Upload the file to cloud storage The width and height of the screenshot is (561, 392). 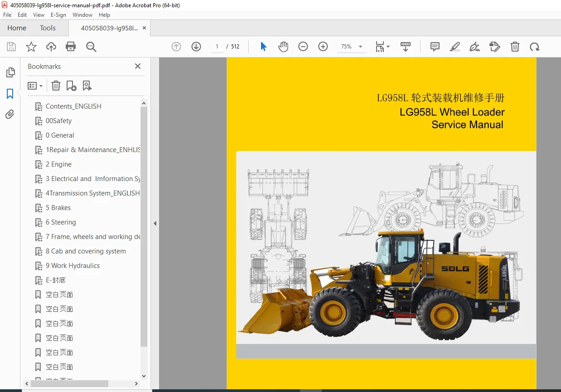tap(51, 47)
